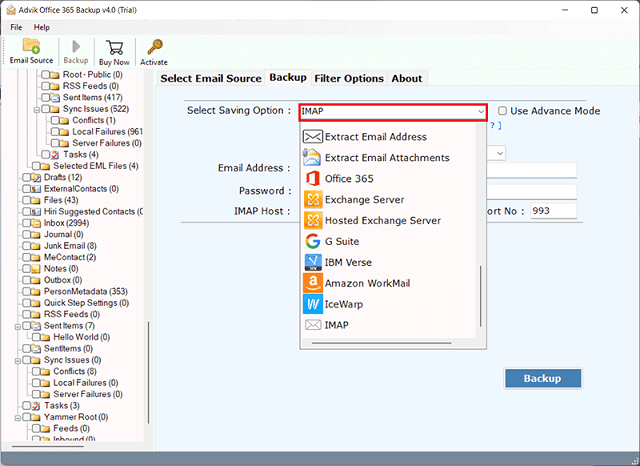Select the Root - Public (0) folder

93,74
